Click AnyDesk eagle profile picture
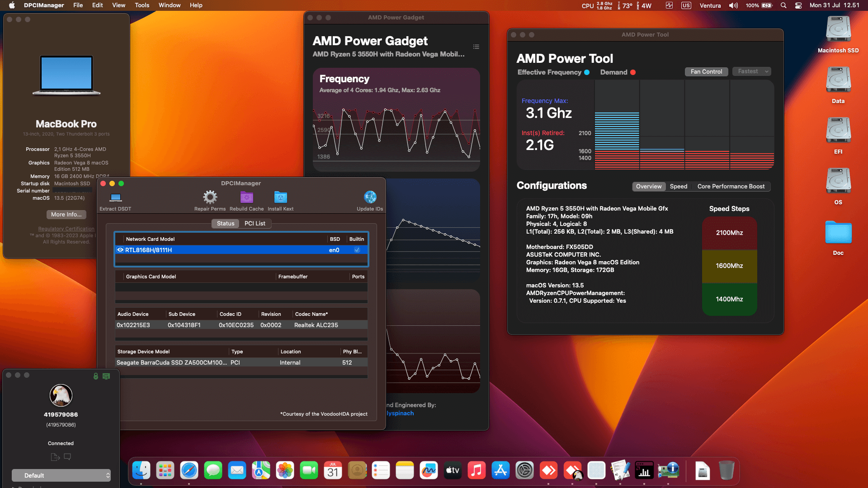868x488 pixels. (61, 395)
